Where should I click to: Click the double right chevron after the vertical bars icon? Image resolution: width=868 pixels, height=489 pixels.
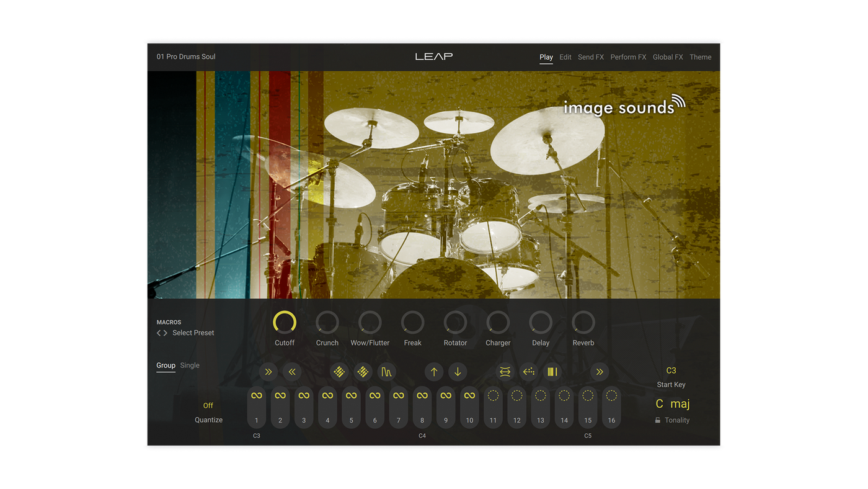(x=600, y=372)
